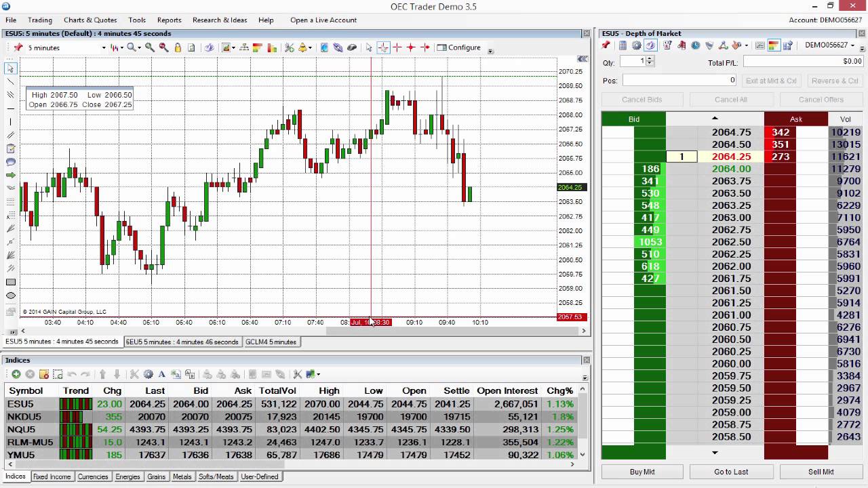Image resolution: width=868 pixels, height=488 pixels.
Task: Click the blue clock icon in Depth of Market
Action: [695, 45]
